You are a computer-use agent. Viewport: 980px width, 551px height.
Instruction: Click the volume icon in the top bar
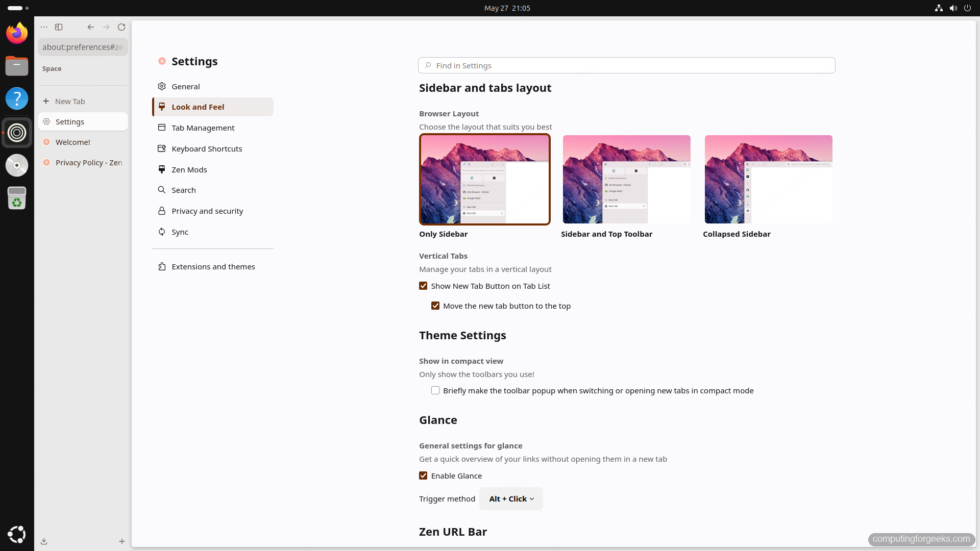(953, 8)
